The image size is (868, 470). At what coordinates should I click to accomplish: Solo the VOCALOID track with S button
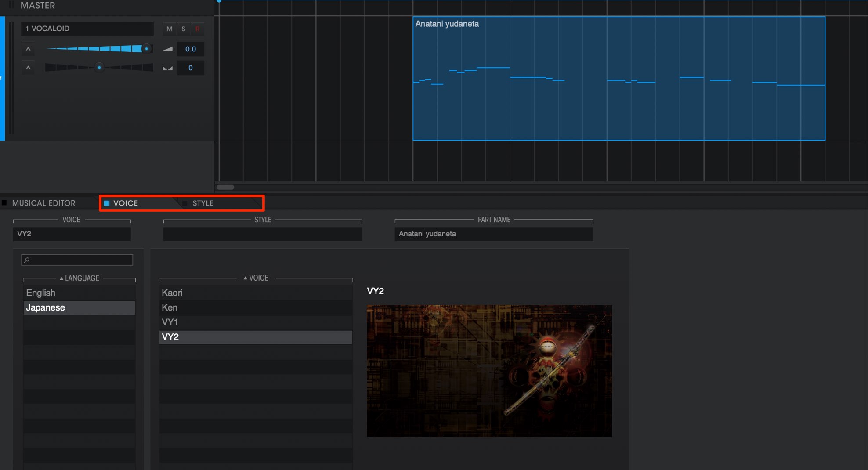[x=183, y=29]
